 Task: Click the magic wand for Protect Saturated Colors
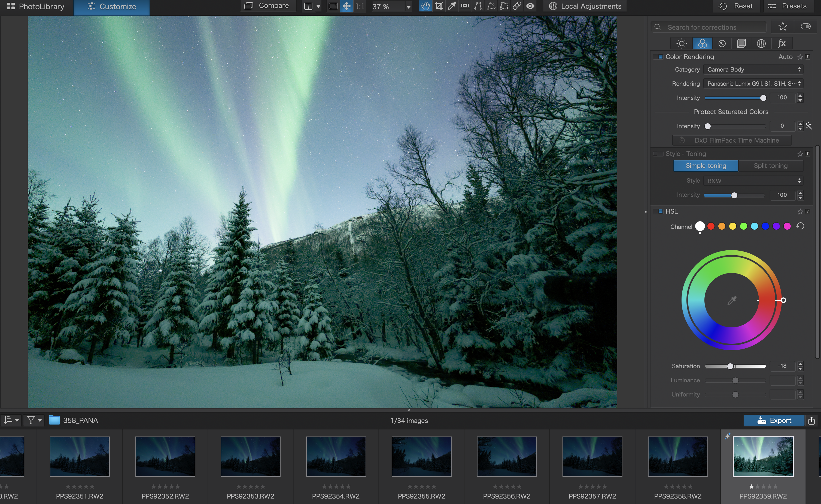pos(808,126)
